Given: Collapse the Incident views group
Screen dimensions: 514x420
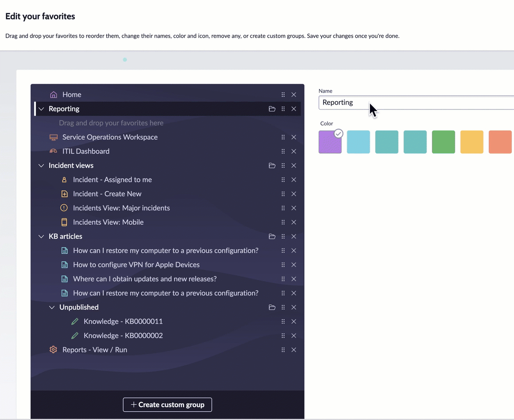Looking at the screenshot, I should tap(41, 166).
